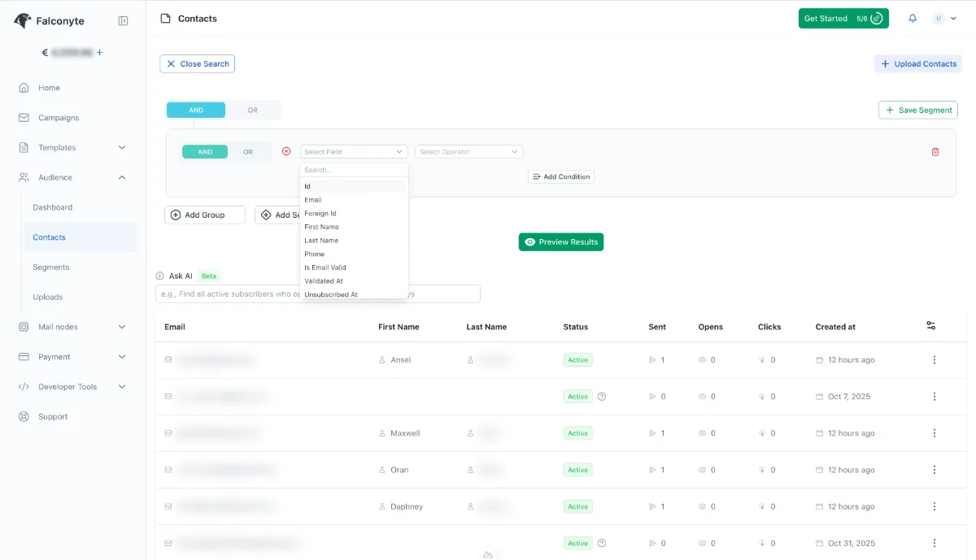The image size is (976, 560).
Task: Open the Select Operator dropdown
Action: click(468, 152)
